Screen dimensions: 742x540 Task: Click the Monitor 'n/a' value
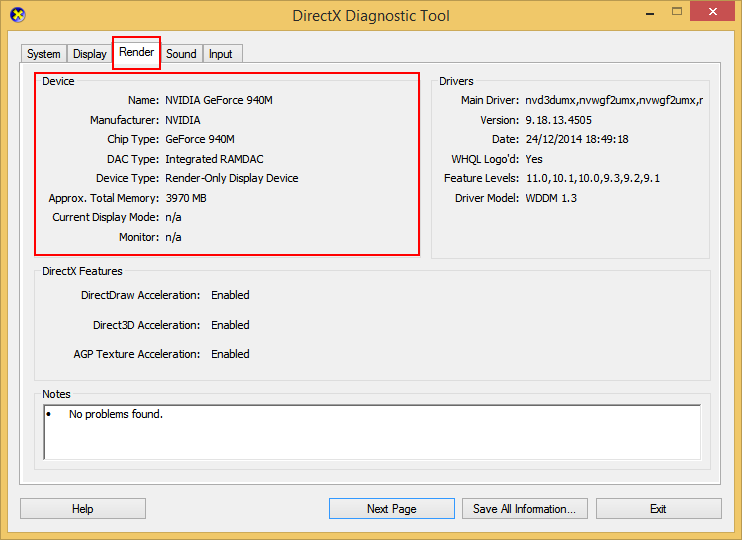tap(173, 237)
